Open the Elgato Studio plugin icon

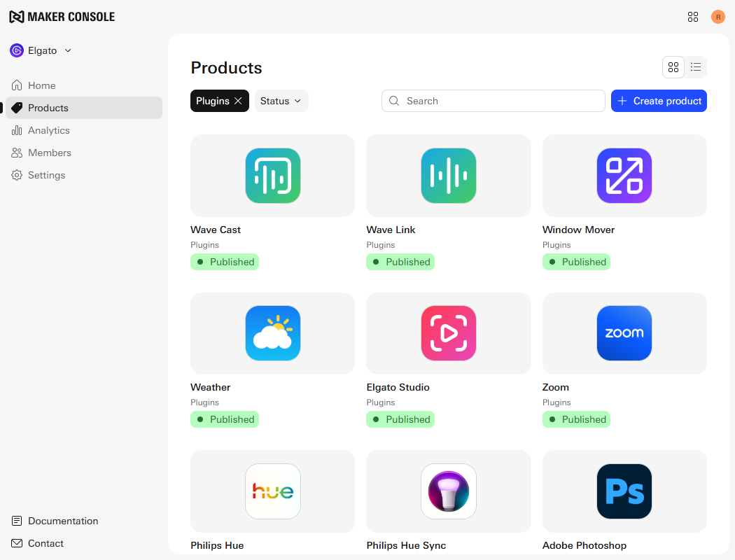pyautogui.click(x=448, y=333)
